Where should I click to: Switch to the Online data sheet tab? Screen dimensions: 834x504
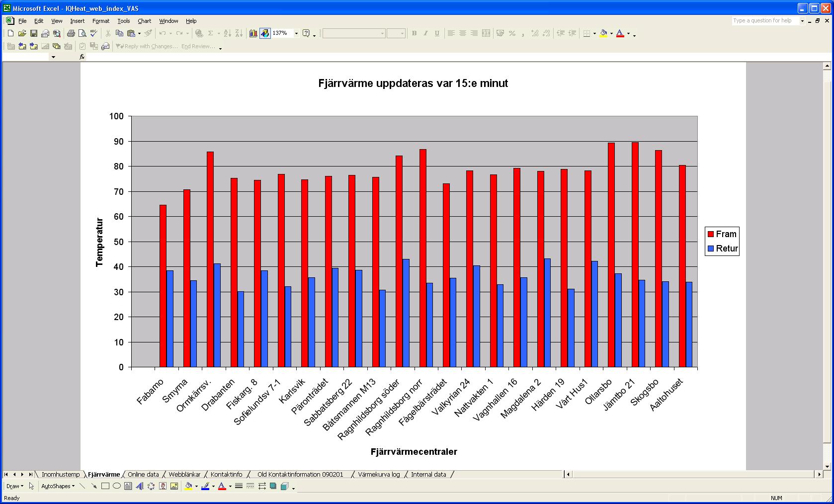click(x=143, y=474)
